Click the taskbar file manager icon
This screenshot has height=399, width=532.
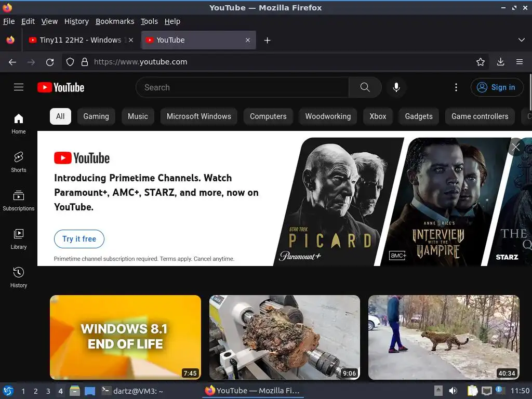[75, 391]
